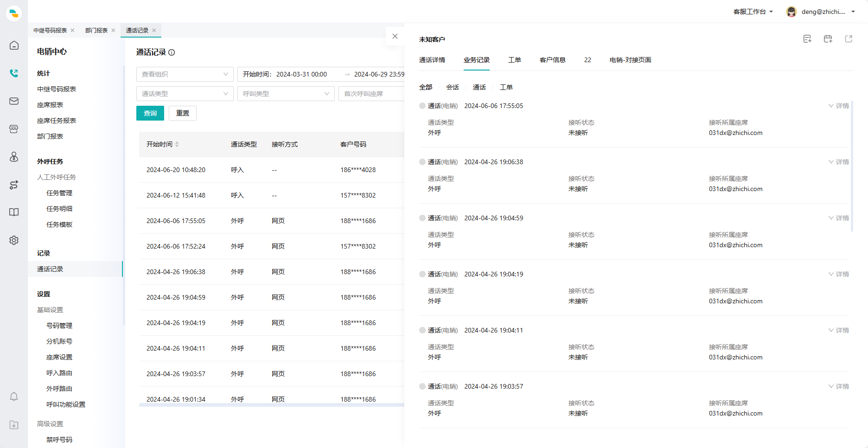Viewport: 868px width, 448px height.
Task: Open 禁呼号码 in the sidebar menu
Action: (59, 440)
